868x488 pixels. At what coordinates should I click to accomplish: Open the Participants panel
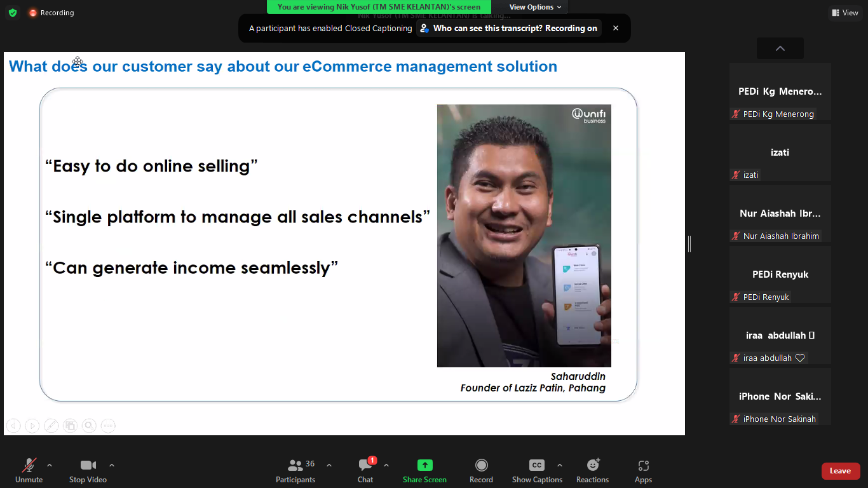[x=295, y=466]
